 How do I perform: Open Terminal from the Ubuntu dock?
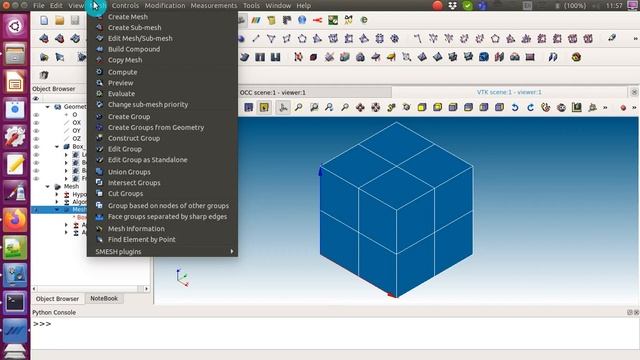tap(15, 302)
